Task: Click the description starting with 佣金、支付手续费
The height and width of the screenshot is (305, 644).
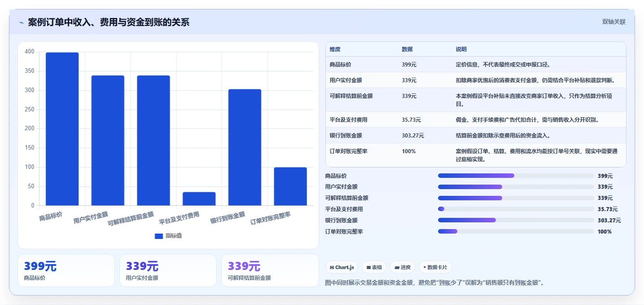Action: (527, 120)
